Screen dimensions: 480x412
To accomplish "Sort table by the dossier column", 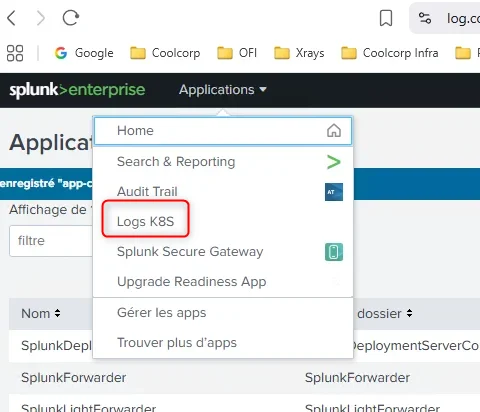I will pyautogui.click(x=384, y=313).
